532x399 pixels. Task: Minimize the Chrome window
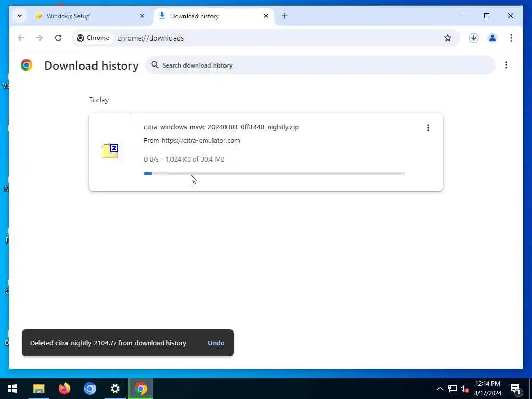[463, 16]
